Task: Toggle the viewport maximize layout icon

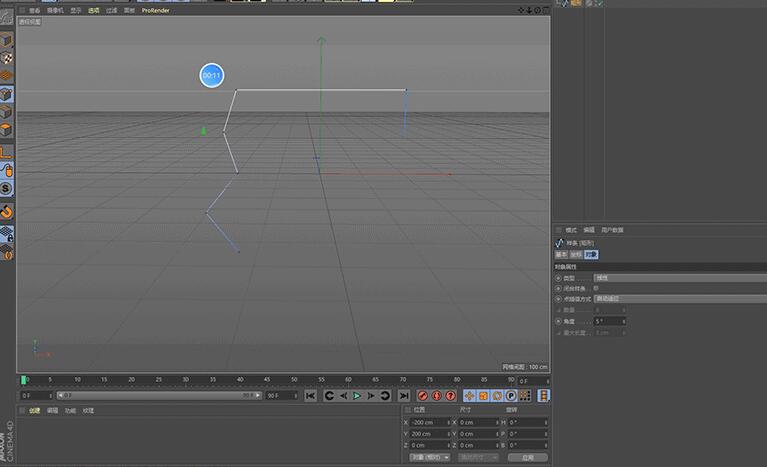Action: [545, 10]
